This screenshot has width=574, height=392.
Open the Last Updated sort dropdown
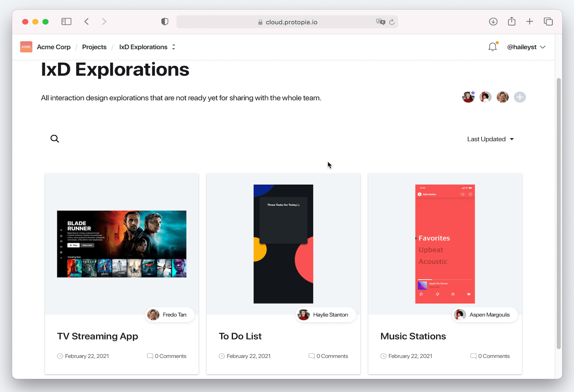pos(490,139)
